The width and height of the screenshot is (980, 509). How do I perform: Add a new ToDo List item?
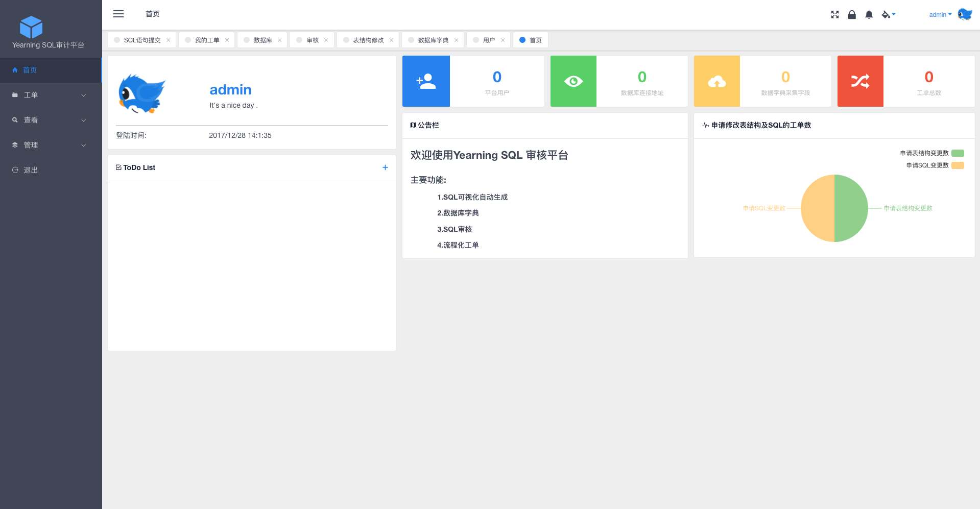[x=385, y=167]
